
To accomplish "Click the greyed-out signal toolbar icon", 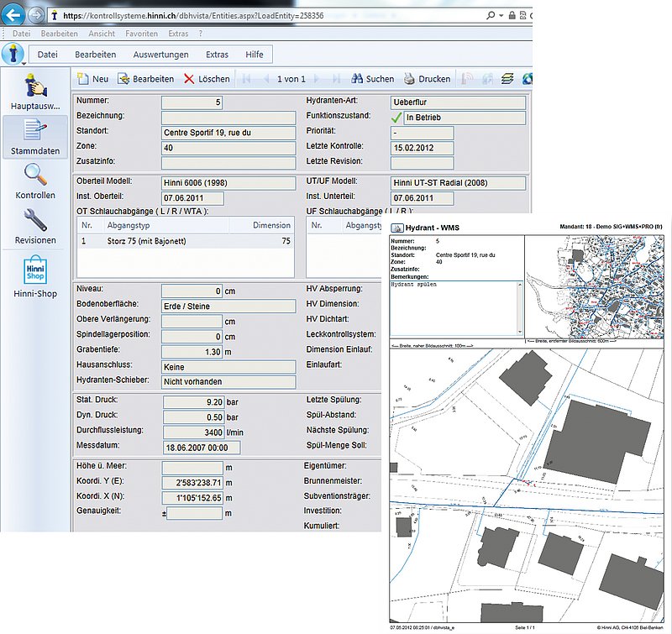I will 467,79.
